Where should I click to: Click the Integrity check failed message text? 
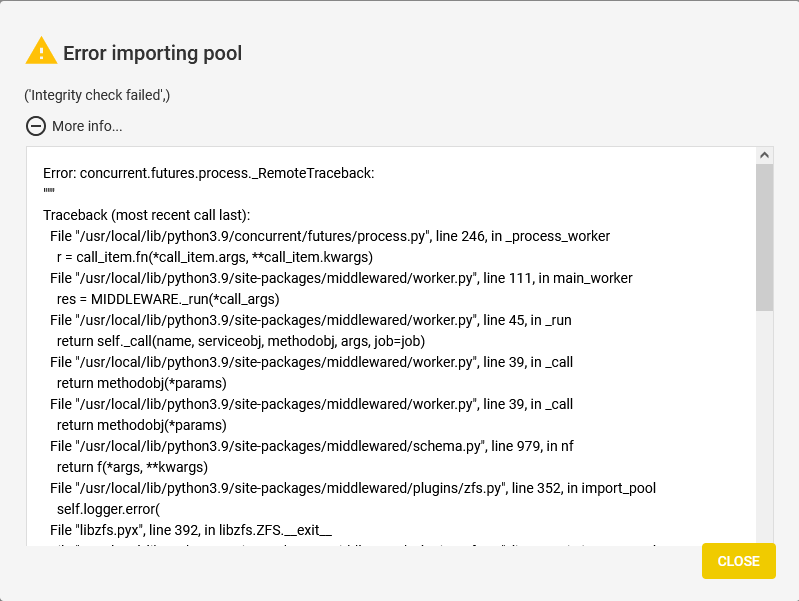pos(97,95)
